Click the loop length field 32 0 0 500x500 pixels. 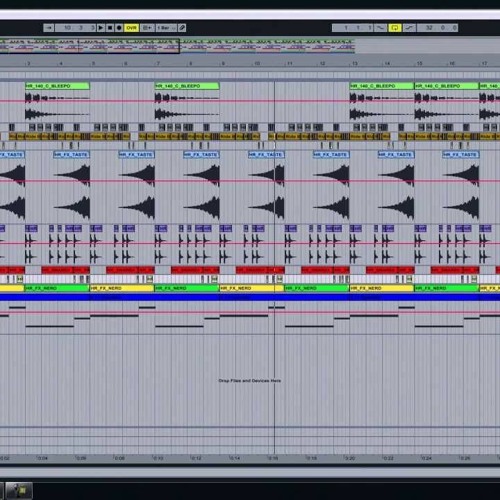pos(437,28)
